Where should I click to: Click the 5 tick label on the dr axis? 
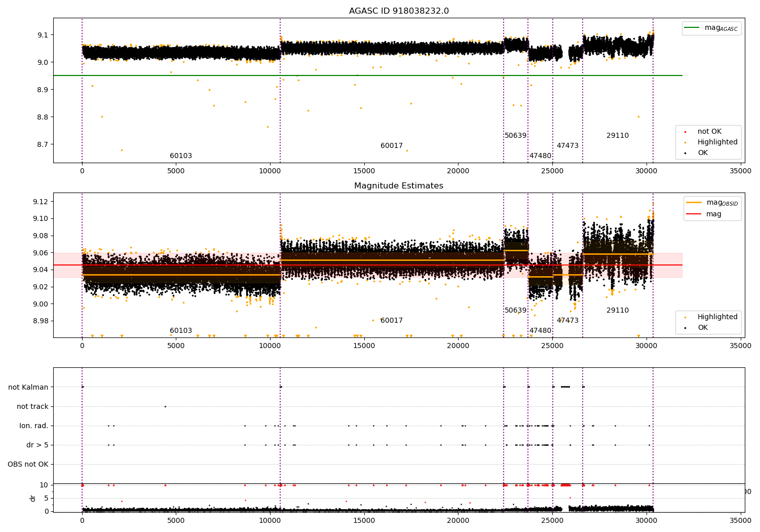[46, 498]
